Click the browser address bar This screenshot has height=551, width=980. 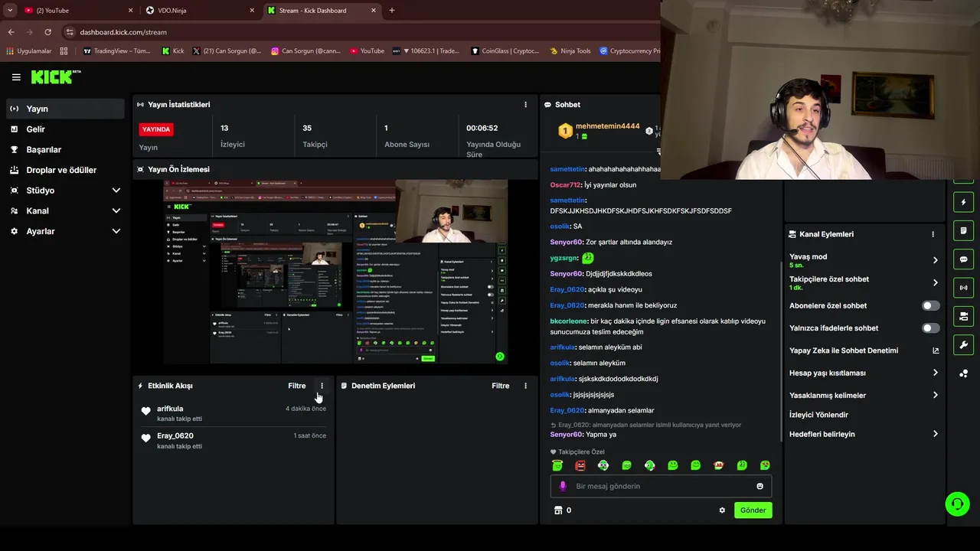click(x=360, y=32)
